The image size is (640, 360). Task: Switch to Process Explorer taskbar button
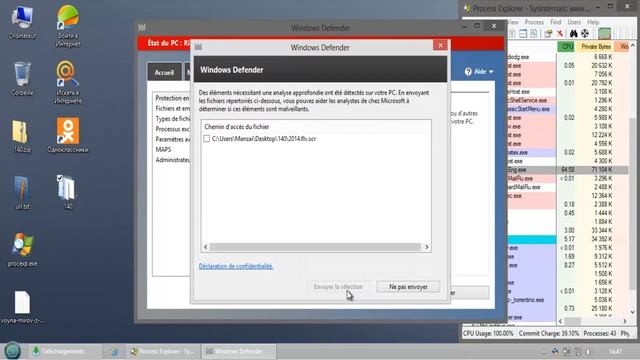tap(162, 351)
